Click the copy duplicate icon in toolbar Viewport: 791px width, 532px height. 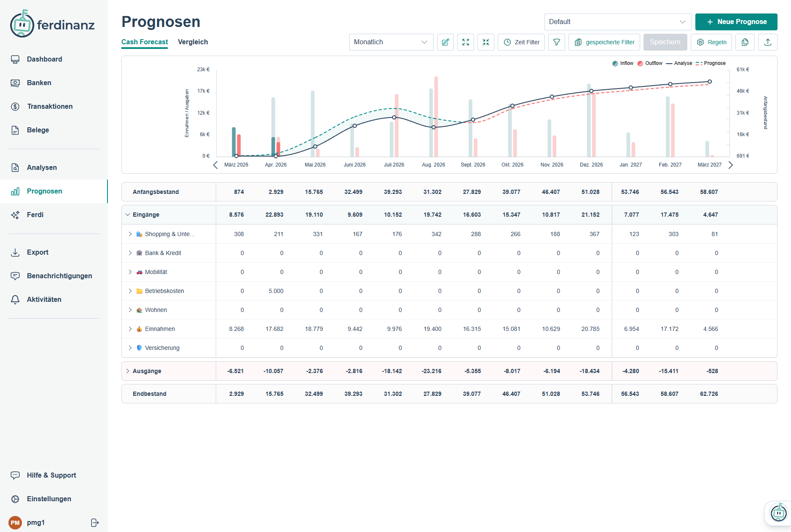click(x=745, y=42)
